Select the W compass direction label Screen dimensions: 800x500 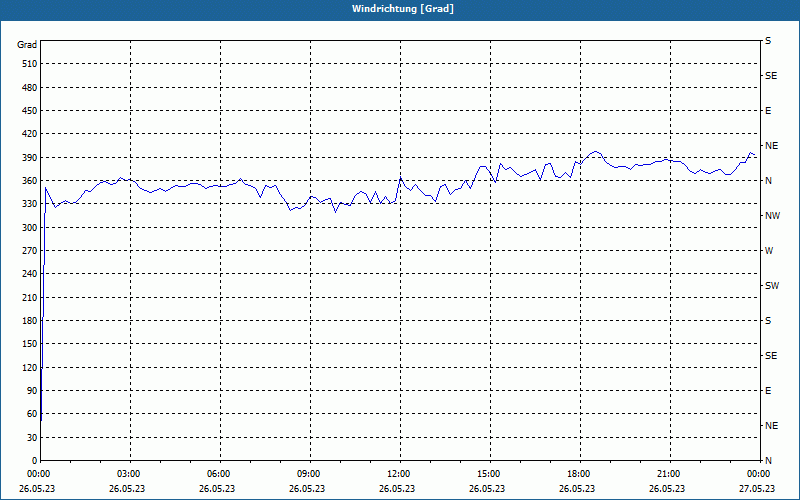coord(769,251)
